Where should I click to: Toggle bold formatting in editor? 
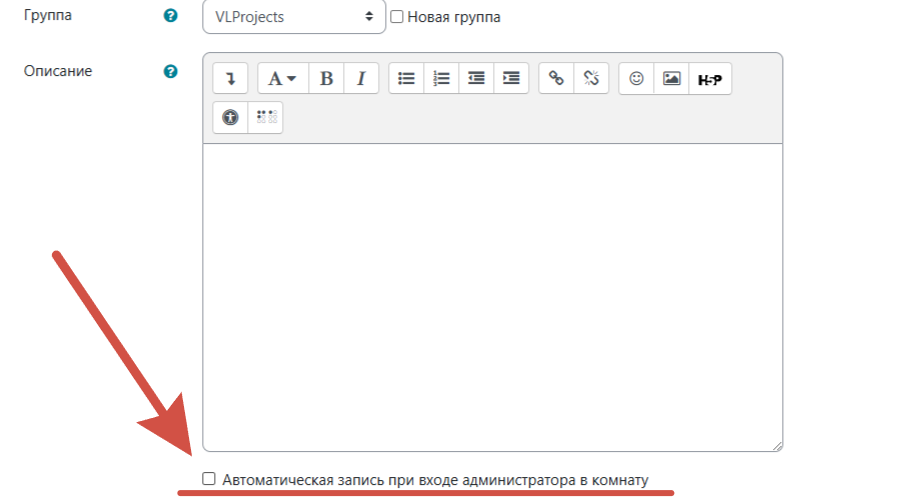(x=326, y=78)
